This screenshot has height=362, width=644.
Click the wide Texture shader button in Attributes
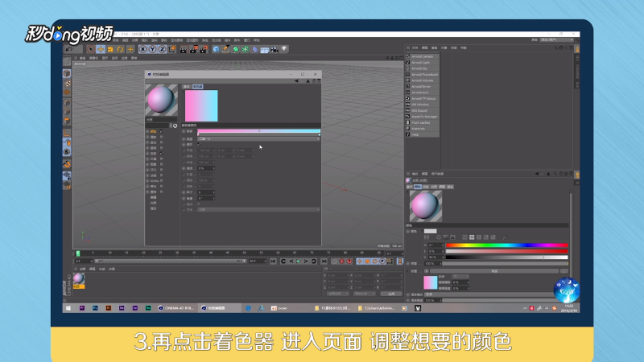[494, 271]
